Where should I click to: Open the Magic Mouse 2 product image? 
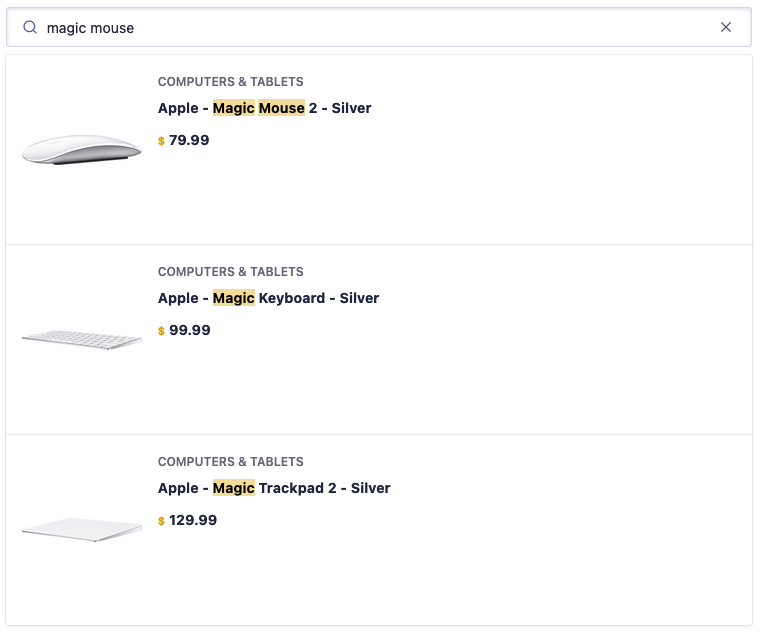(82, 150)
